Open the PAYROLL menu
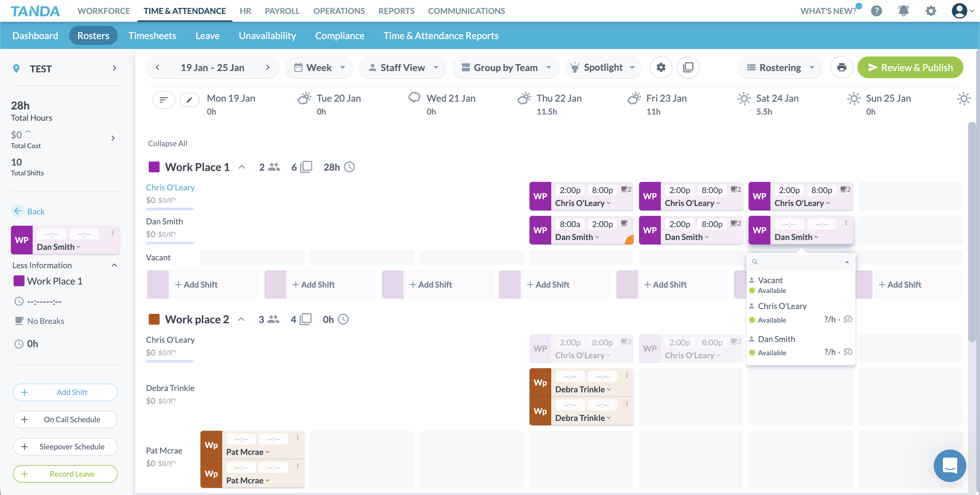Image resolution: width=980 pixels, height=495 pixels. click(282, 11)
